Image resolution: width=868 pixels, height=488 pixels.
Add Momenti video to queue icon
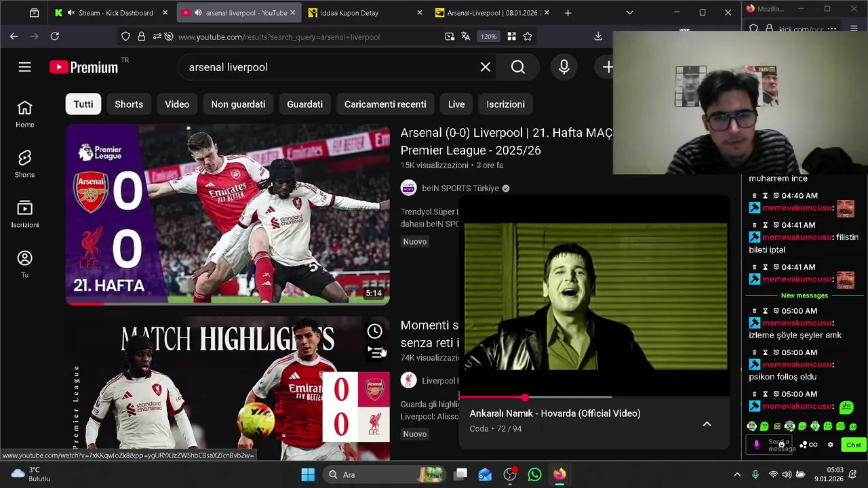pyautogui.click(x=375, y=352)
